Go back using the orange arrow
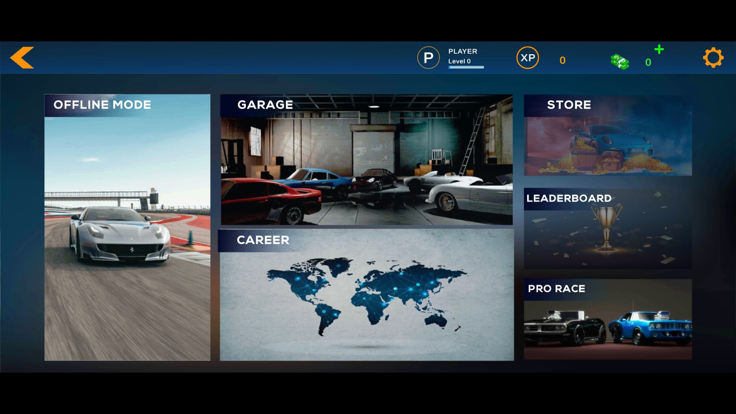Viewport: 736px width, 414px height. (x=22, y=58)
